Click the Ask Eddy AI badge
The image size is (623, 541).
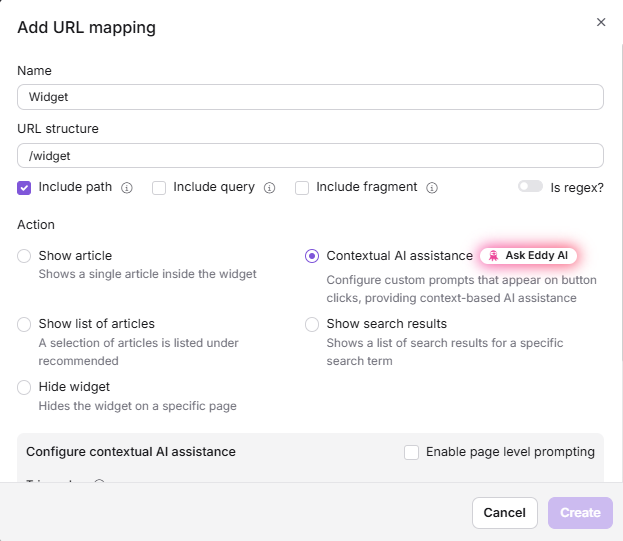[x=528, y=255]
